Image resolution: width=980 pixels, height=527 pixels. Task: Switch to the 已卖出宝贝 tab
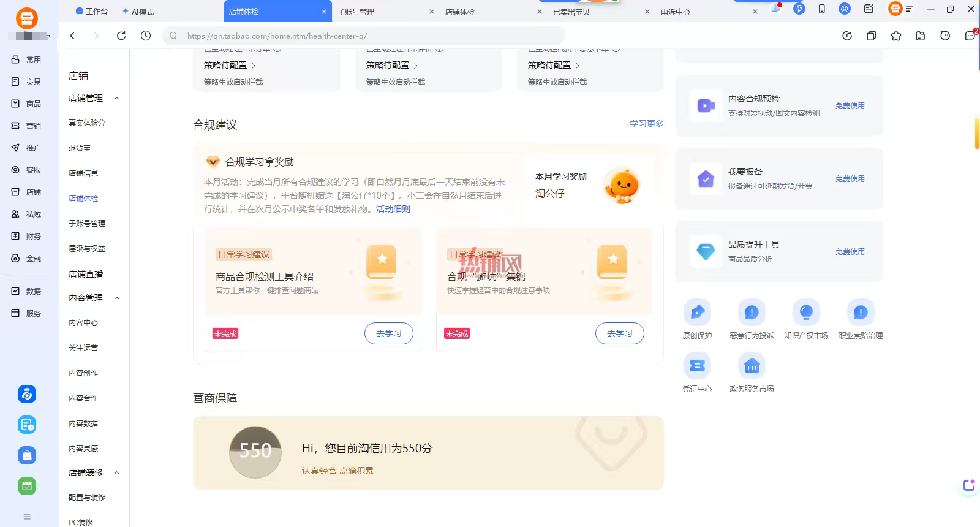pos(571,12)
